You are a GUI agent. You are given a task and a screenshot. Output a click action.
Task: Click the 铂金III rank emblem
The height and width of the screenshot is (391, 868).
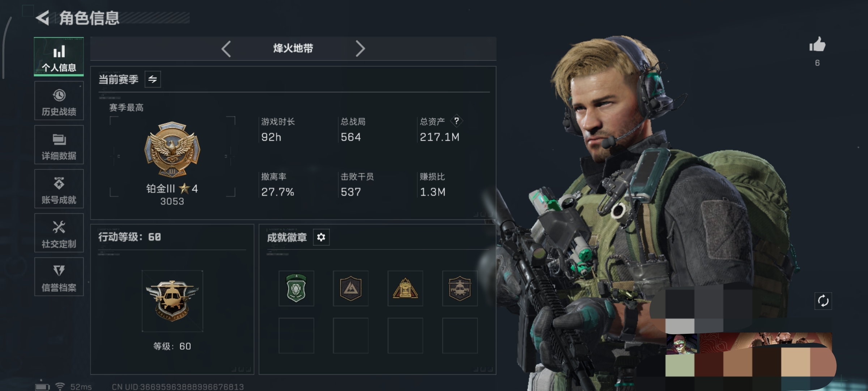pyautogui.click(x=172, y=150)
